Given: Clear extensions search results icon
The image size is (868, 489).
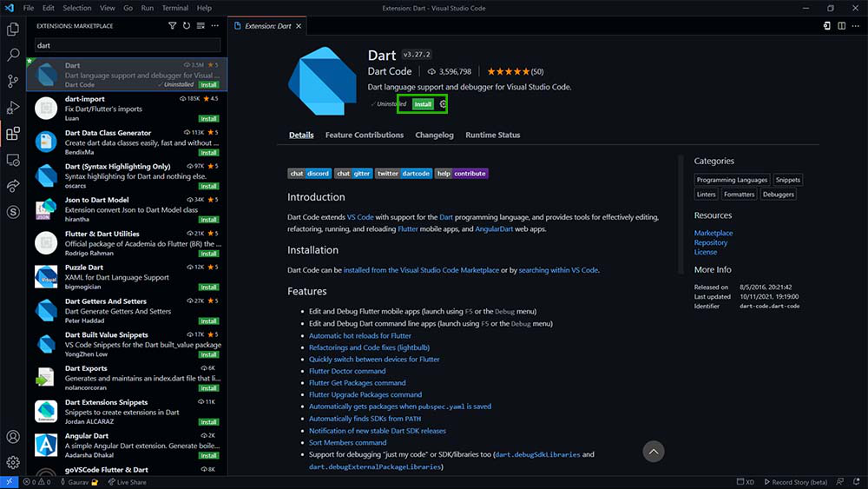Looking at the screenshot, I should (201, 25).
